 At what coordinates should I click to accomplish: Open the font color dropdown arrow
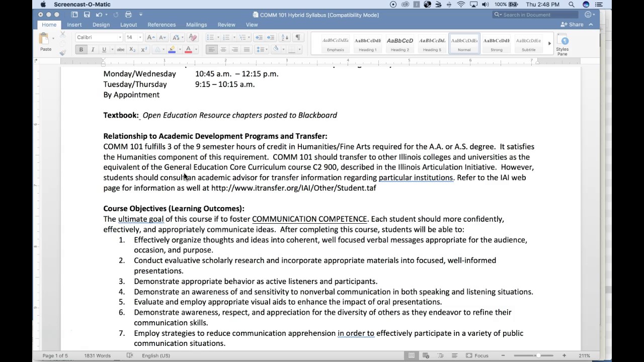pyautogui.click(x=195, y=49)
